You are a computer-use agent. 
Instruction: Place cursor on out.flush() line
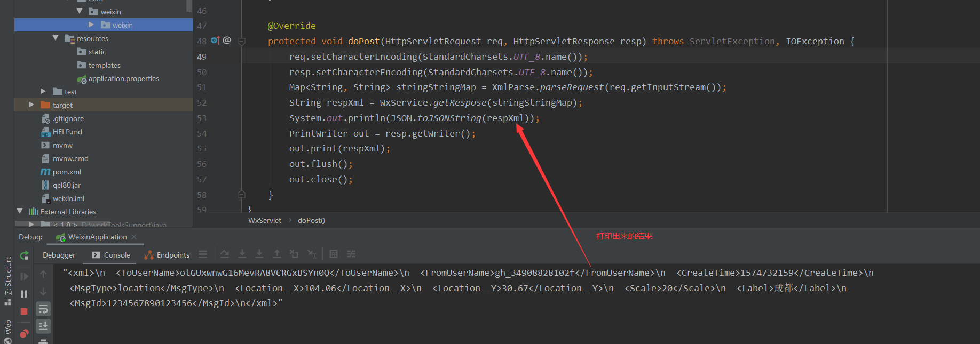click(x=321, y=164)
